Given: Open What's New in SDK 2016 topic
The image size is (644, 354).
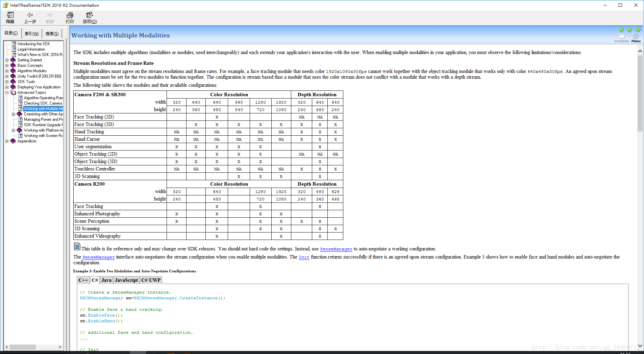Looking at the screenshot, I should point(40,55).
